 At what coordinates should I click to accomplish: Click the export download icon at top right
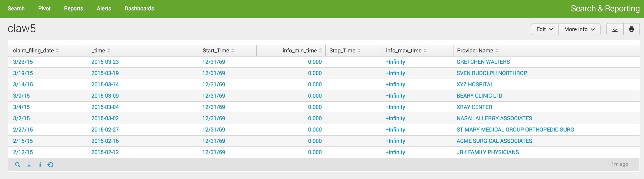point(615,29)
